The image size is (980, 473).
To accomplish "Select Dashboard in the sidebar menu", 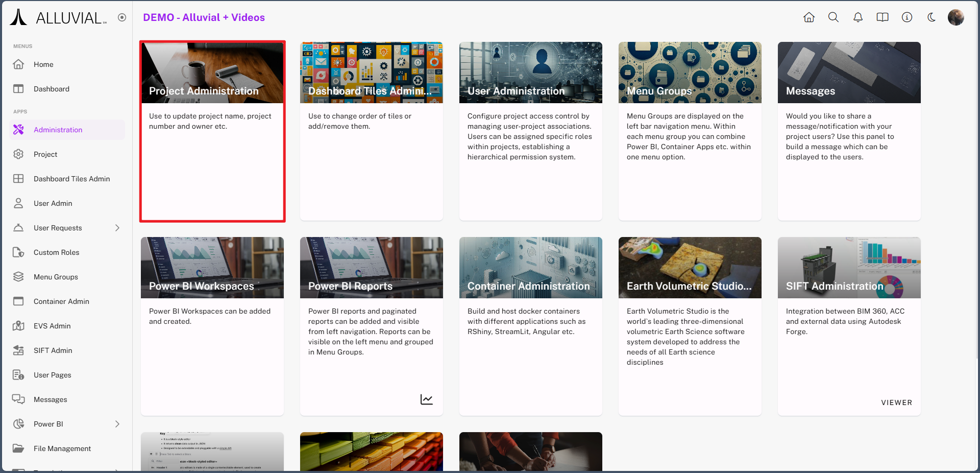I will (51, 89).
